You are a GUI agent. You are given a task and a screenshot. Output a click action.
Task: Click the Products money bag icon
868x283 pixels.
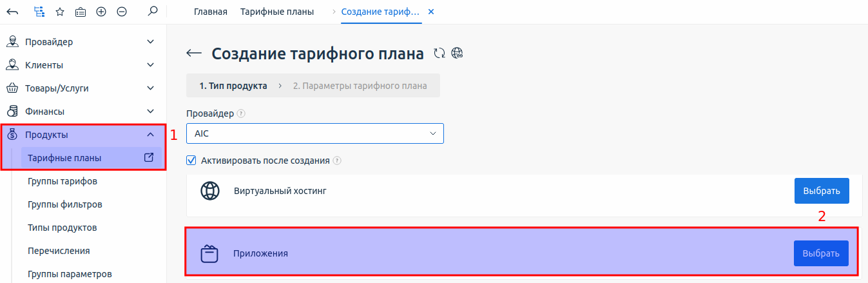pyautogui.click(x=12, y=135)
